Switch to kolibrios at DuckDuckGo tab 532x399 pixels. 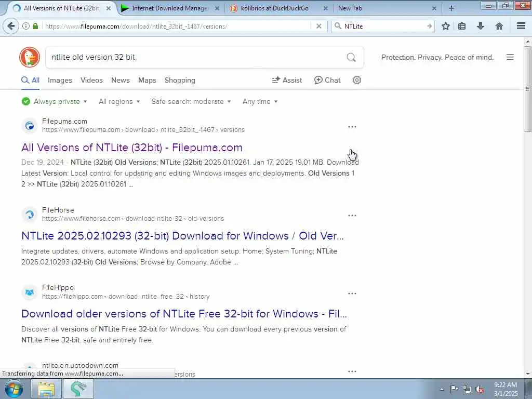275,8
